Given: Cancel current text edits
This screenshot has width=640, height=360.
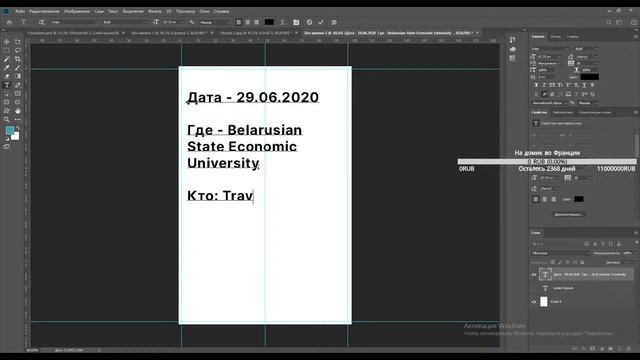Looking at the screenshot, I should 309,22.
